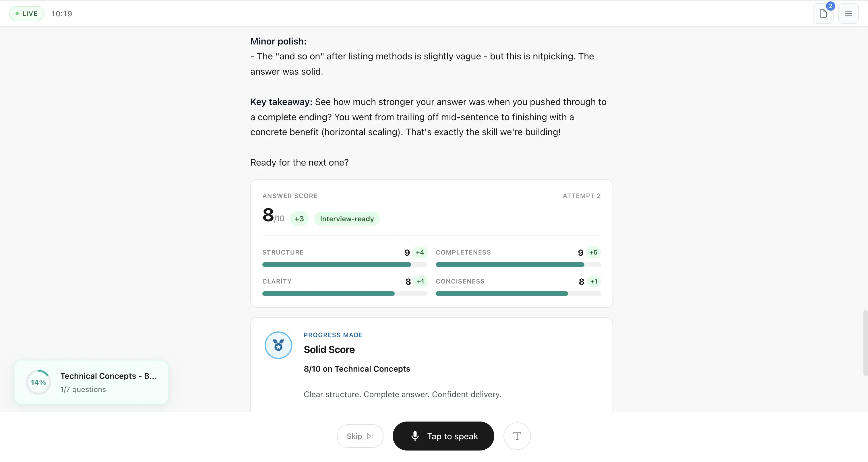The image size is (868, 462).
Task: Click the blue notification badge showing 2
Action: coord(830,6)
